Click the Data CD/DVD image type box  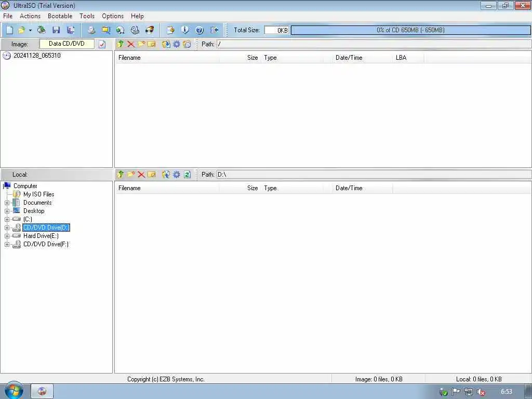pyautogui.click(x=67, y=44)
